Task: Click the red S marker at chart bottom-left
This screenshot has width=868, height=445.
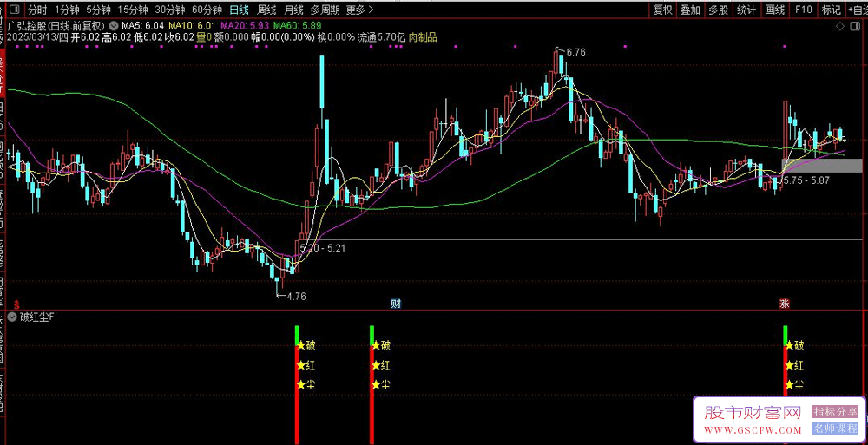Action: point(17,304)
